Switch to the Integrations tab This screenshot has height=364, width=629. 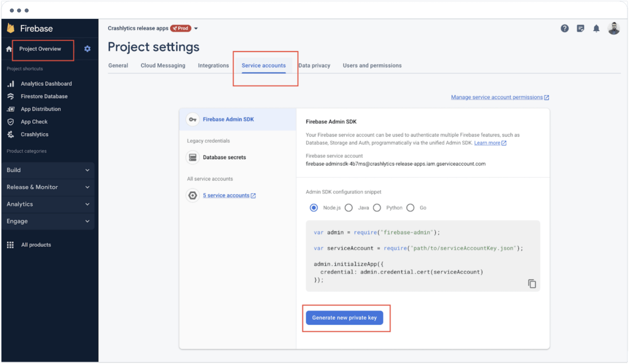[x=213, y=65]
